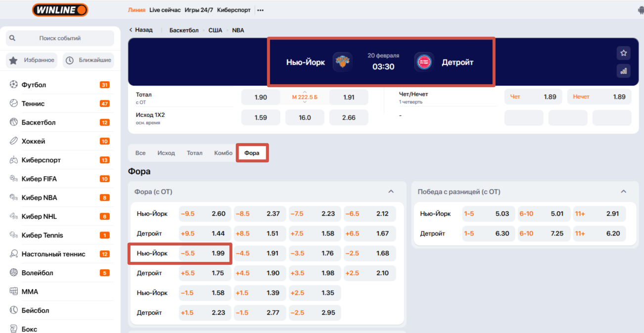This screenshot has height=333, width=644.
Task: Click the Favorites star icon in the sidebar
Action: 13,60
